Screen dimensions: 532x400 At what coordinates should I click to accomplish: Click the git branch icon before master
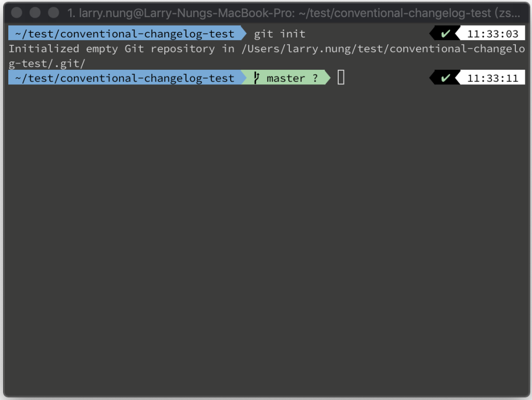[257, 78]
